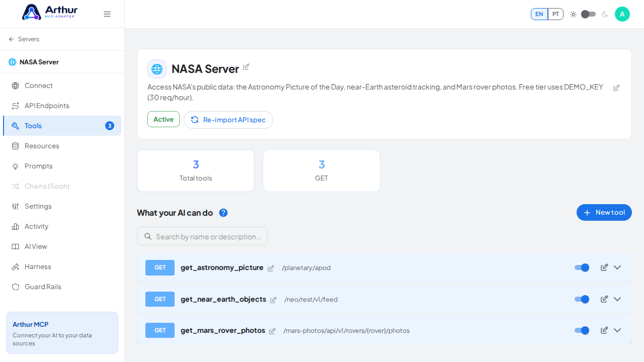Screen dimensions: 644x362
Task: Click the New tool button
Action: point(604,213)
